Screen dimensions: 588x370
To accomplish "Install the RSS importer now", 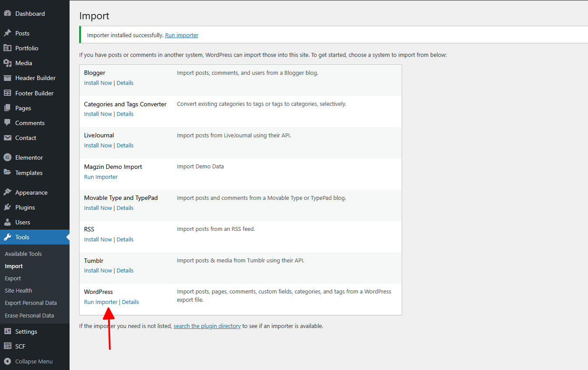I will click(x=98, y=239).
